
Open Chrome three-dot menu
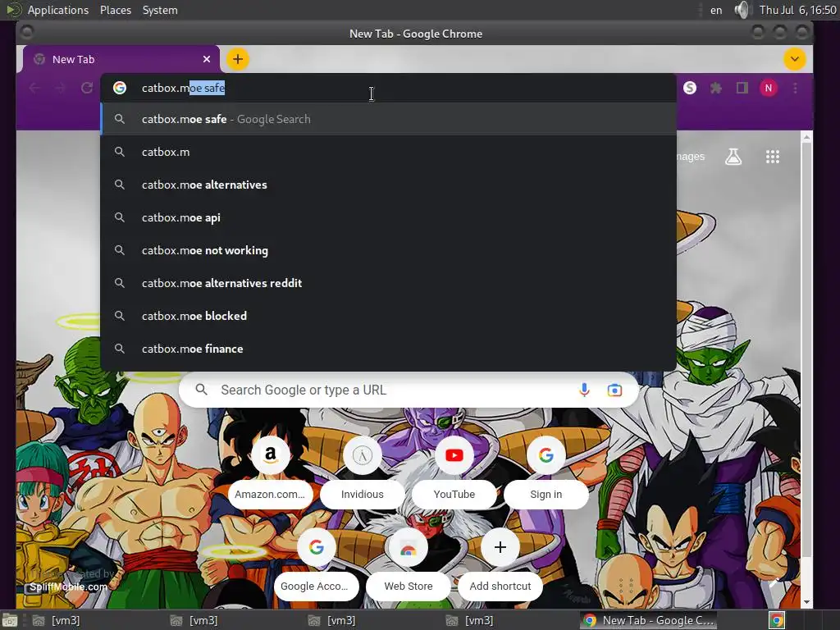click(x=795, y=88)
